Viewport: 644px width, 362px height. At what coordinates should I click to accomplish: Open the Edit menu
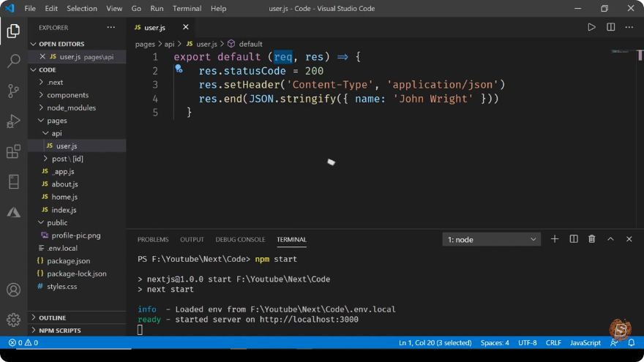[x=51, y=8]
